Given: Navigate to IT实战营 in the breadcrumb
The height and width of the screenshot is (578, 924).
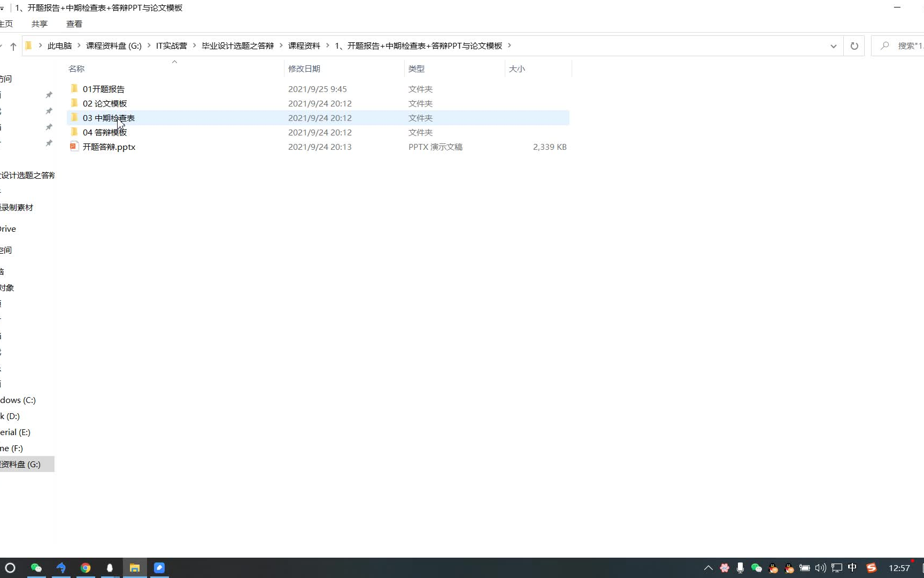Looking at the screenshot, I should click(x=172, y=46).
